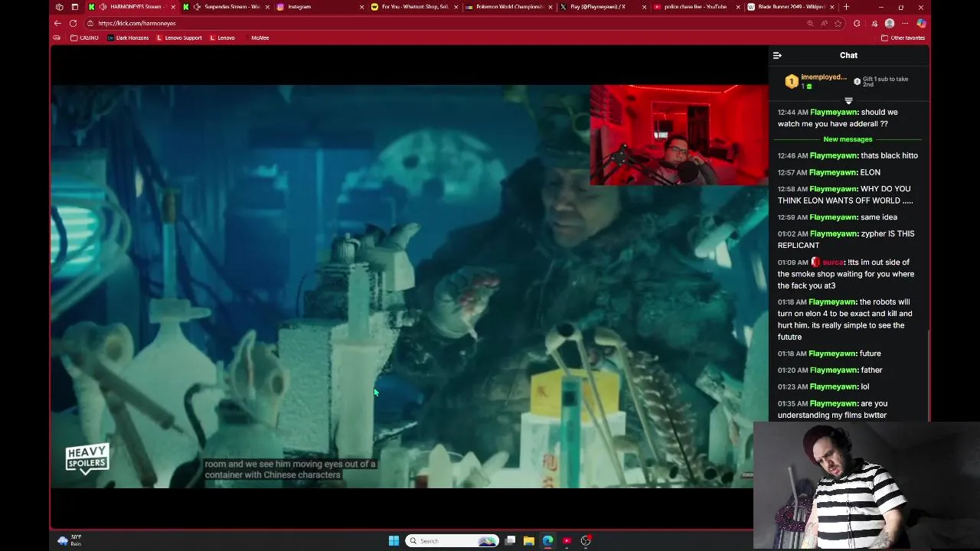Reload the page with the refresh icon
The height and width of the screenshot is (551, 980).
[x=73, y=23]
